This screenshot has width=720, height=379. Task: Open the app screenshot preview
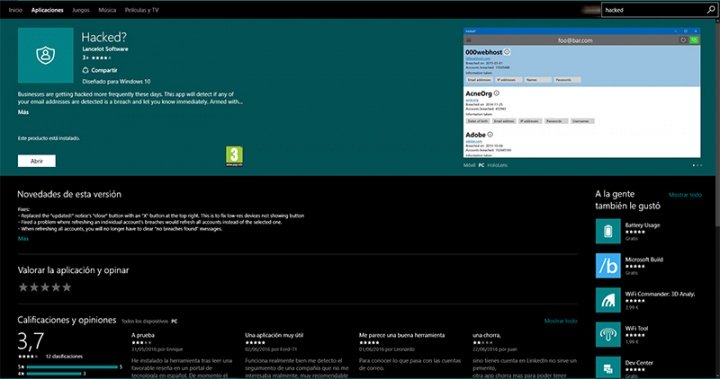point(582,93)
